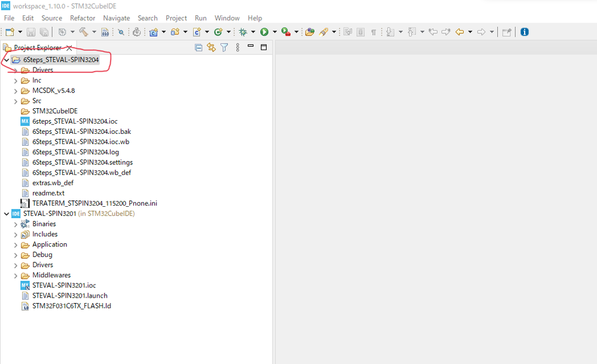Click the Next Annotation icon

click(390, 32)
